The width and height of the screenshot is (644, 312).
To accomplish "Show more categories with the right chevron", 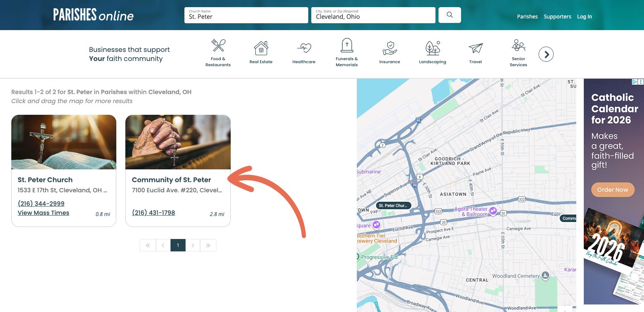I will (x=546, y=54).
